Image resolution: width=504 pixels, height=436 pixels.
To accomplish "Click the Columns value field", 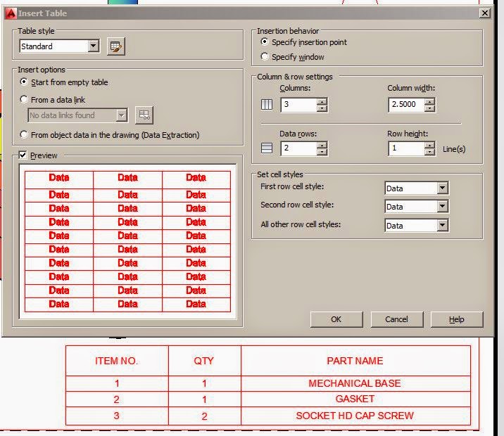I will [298, 105].
